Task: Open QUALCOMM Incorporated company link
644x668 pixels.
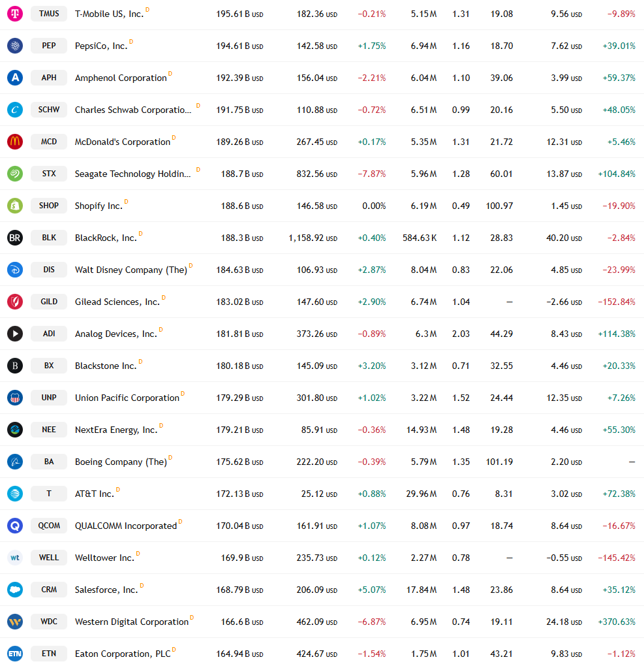Action: (125, 526)
